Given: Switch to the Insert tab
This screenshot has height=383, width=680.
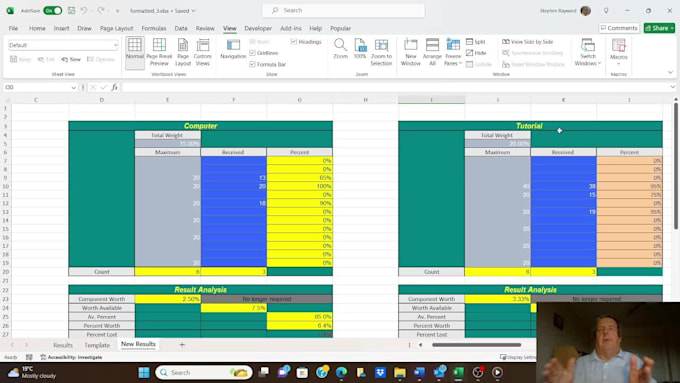Looking at the screenshot, I should [62, 28].
